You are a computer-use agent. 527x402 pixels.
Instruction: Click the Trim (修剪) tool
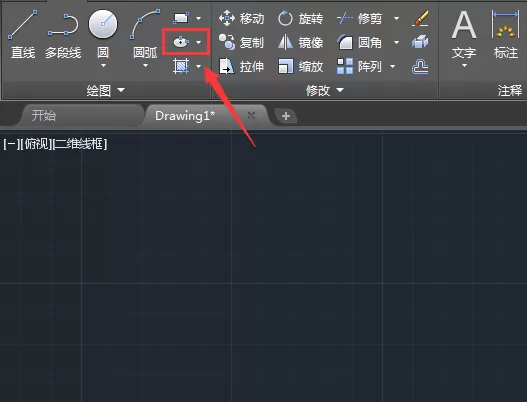[x=359, y=18]
